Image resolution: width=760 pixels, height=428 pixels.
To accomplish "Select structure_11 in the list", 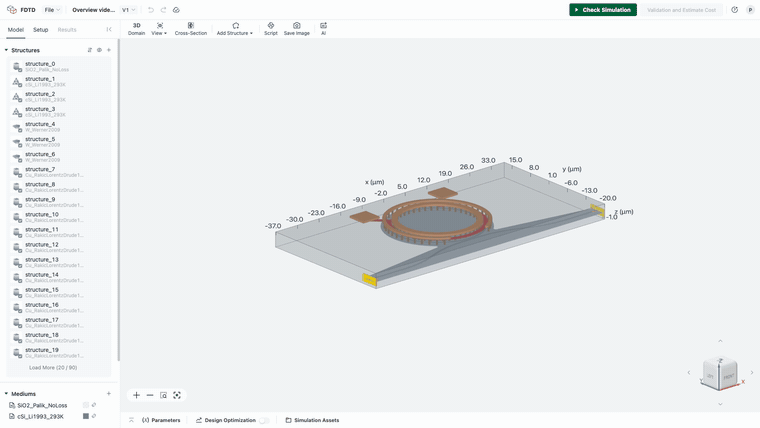I will pyautogui.click(x=59, y=232).
